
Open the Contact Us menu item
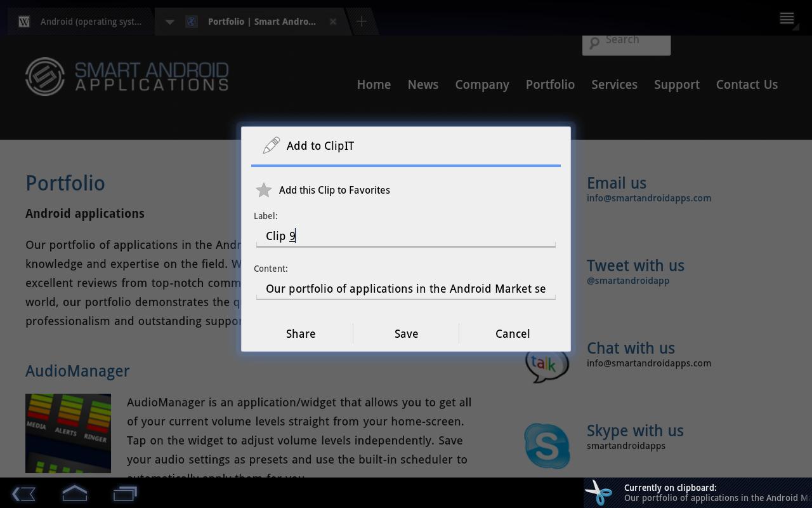(747, 84)
